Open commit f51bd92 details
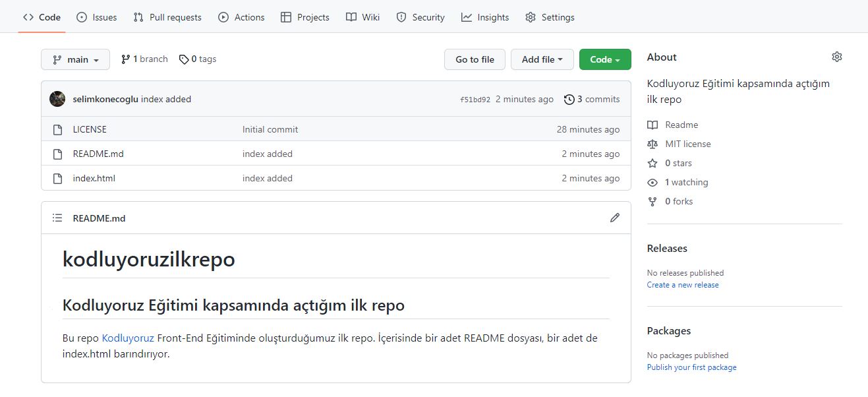Screen dimensions: 868x397 point(477,99)
